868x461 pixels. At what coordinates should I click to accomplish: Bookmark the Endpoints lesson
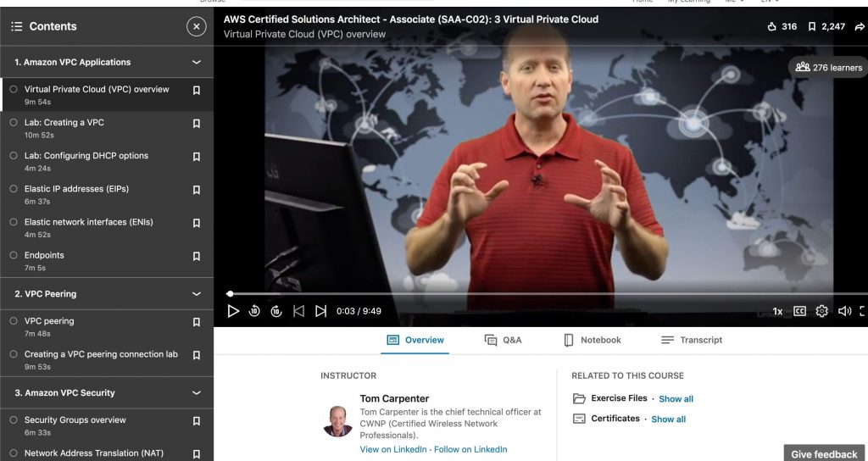click(x=196, y=256)
